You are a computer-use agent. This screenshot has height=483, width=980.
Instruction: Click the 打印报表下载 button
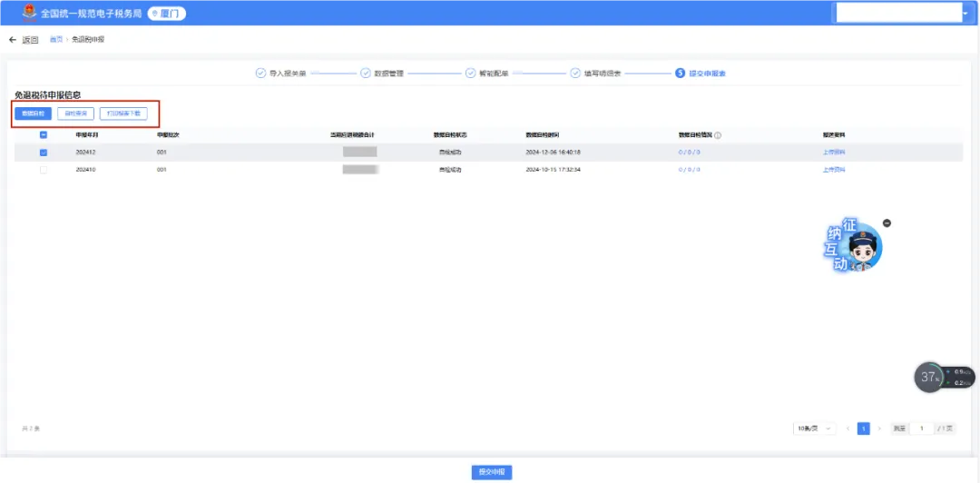pos(123,113)
